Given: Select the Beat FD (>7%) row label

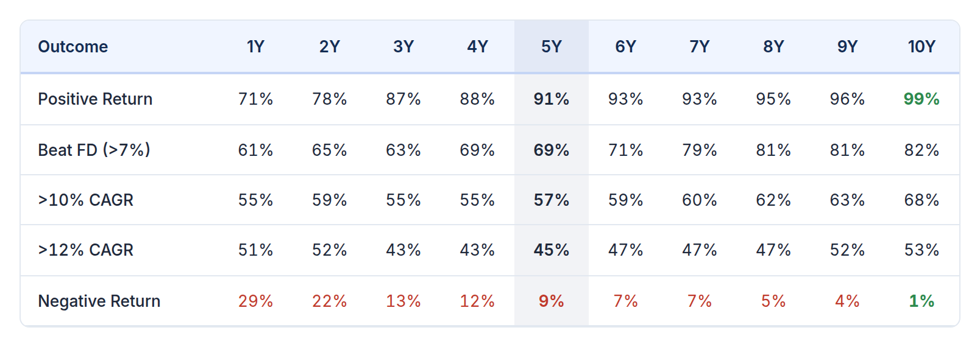Looking at the screenshot, I should click(x=94, y=150).
